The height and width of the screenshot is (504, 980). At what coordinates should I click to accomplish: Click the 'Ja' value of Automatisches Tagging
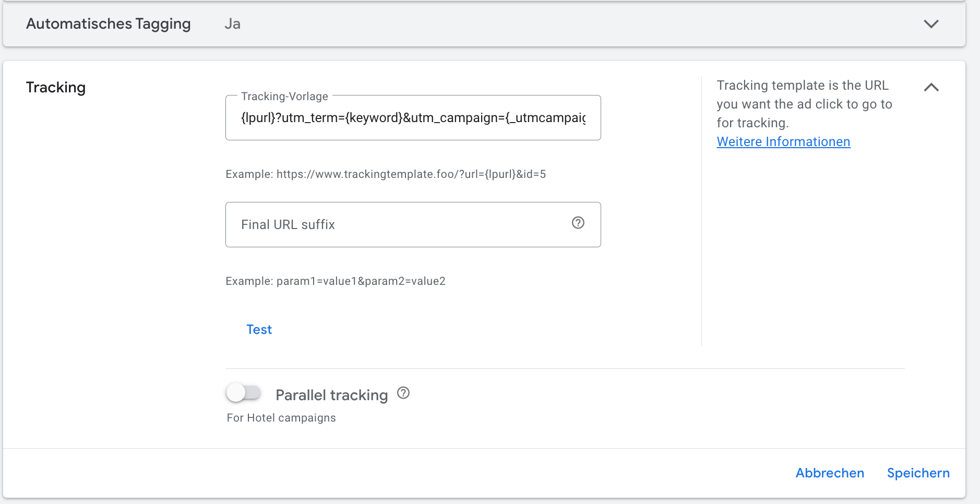coord(232,24)
